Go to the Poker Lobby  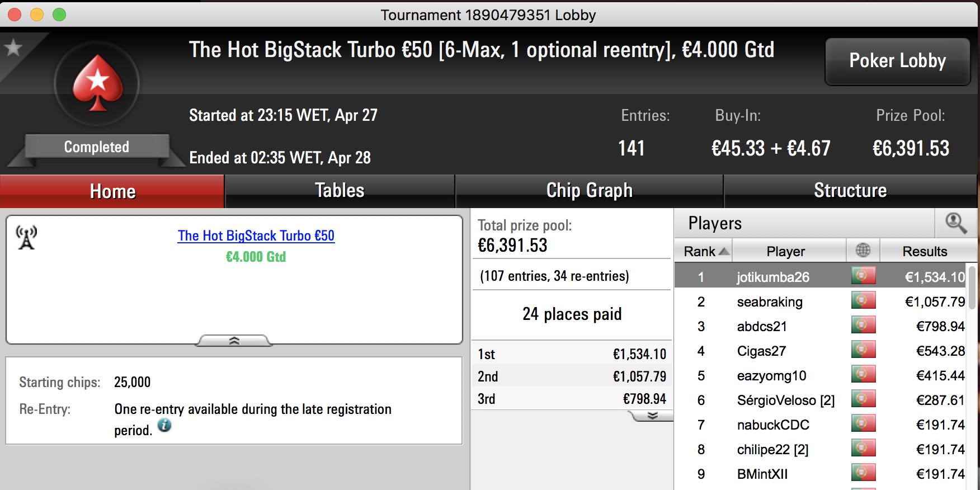897,61
